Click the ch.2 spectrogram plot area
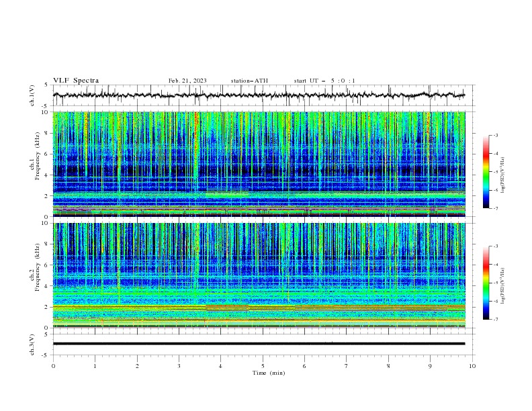 coord(259,275)
